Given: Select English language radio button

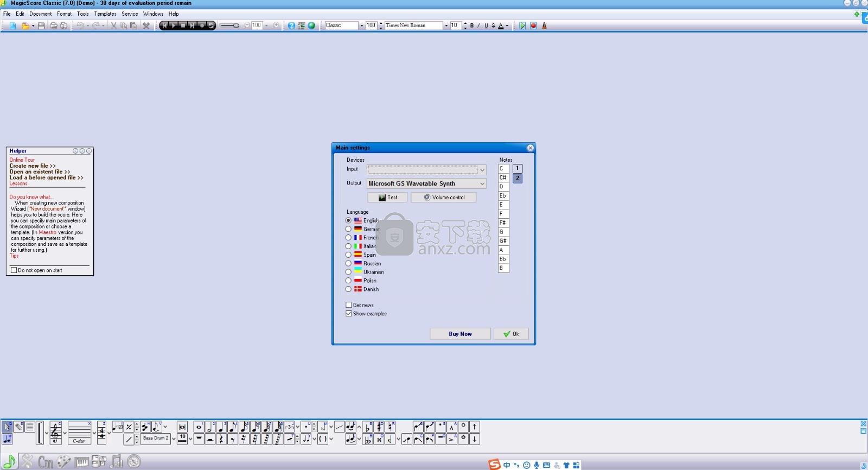Looking at the screenshot, I should (x=348, y=220).
